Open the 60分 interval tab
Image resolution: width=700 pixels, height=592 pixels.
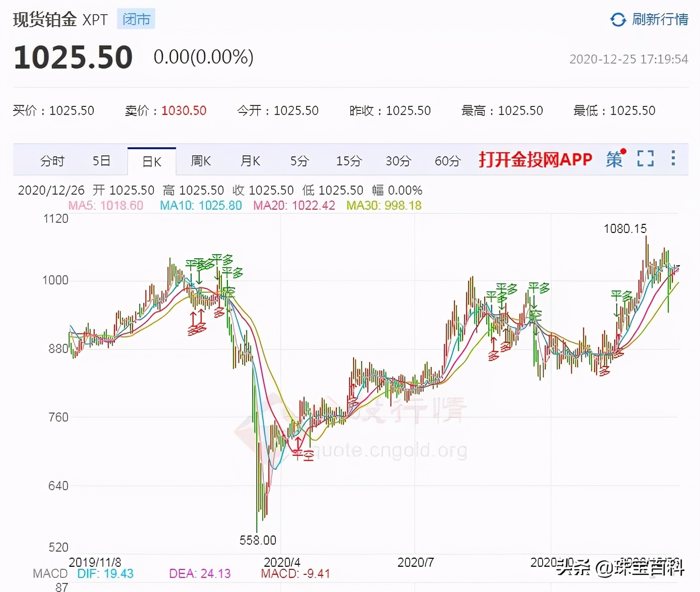[x=447, y=160]
